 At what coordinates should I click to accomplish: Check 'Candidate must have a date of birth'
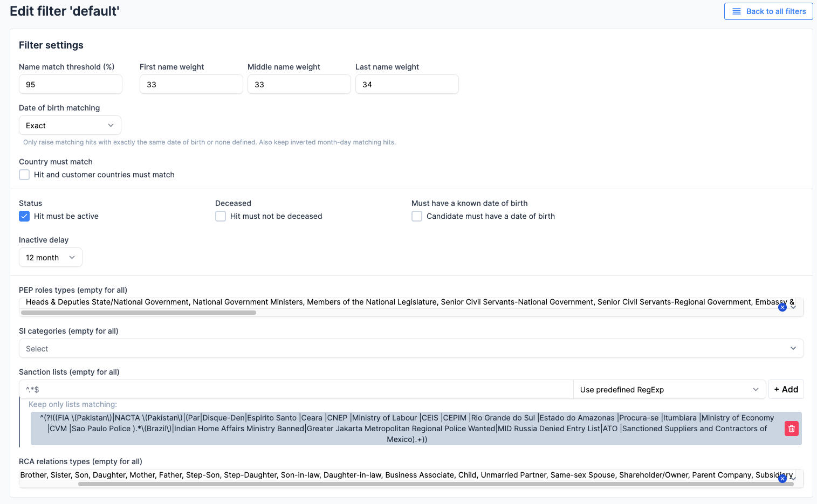tap(417, 216)
